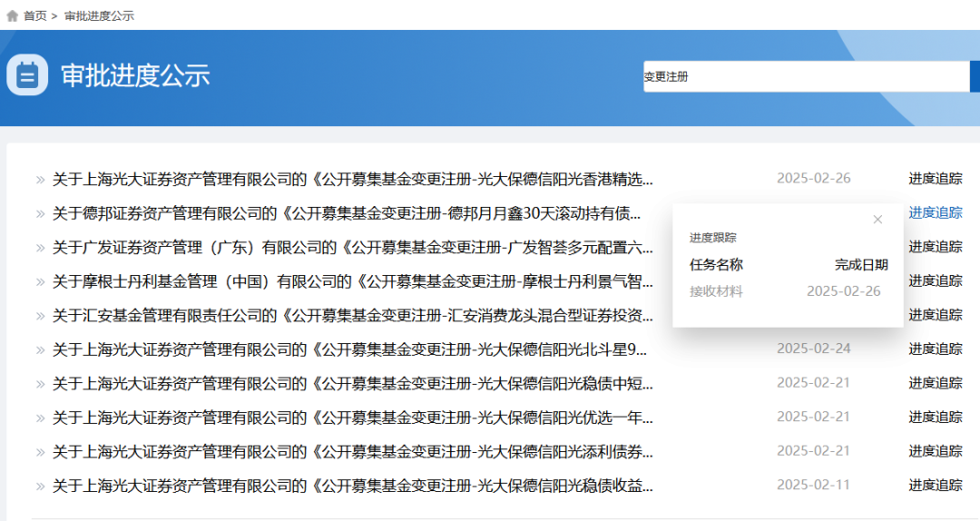The image size is (980, 521).
Task: Open 广发智荟多元配置 announcement link
Action: click(x=352, y=248)
